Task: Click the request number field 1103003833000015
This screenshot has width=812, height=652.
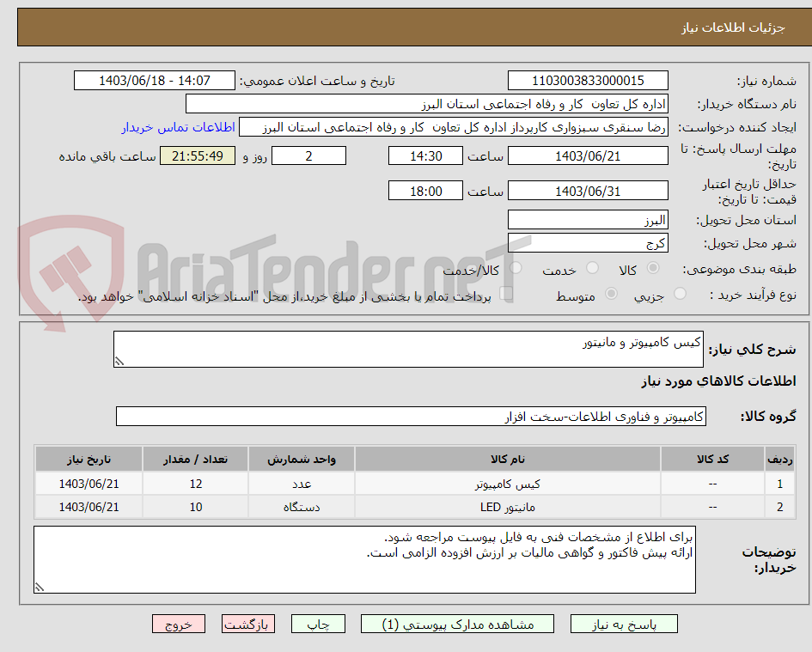Action: (588, 81)
